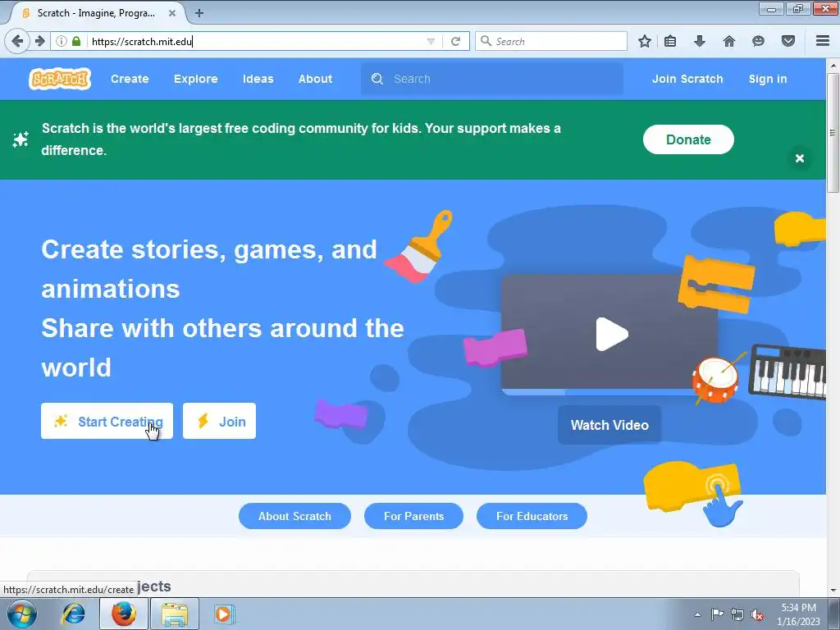Viewport: 840px width, 630px height.
Task: Bookmark this page with star icon
Action: coord(645,41)
